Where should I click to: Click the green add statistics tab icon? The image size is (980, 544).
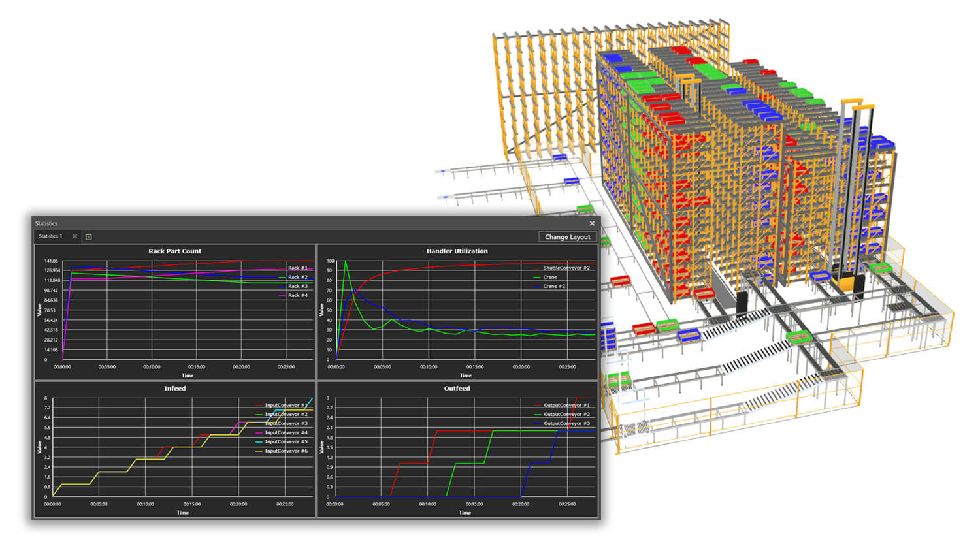pos(89,237)
